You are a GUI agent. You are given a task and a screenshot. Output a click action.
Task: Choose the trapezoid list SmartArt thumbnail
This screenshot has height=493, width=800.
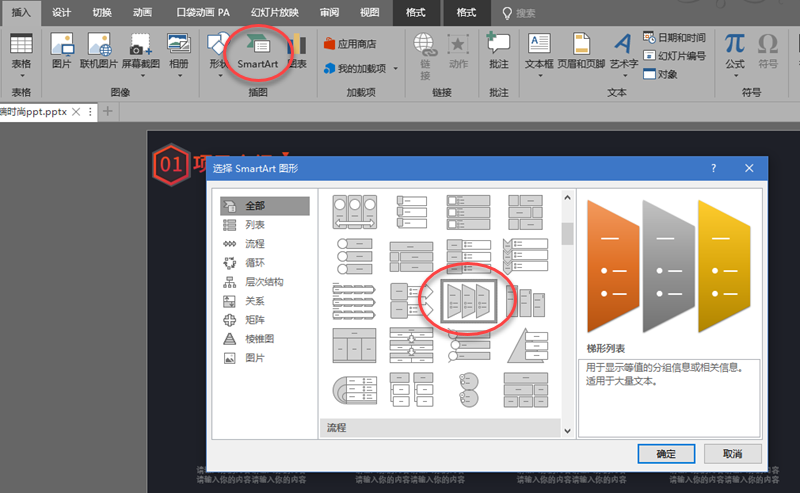[468, 301]
